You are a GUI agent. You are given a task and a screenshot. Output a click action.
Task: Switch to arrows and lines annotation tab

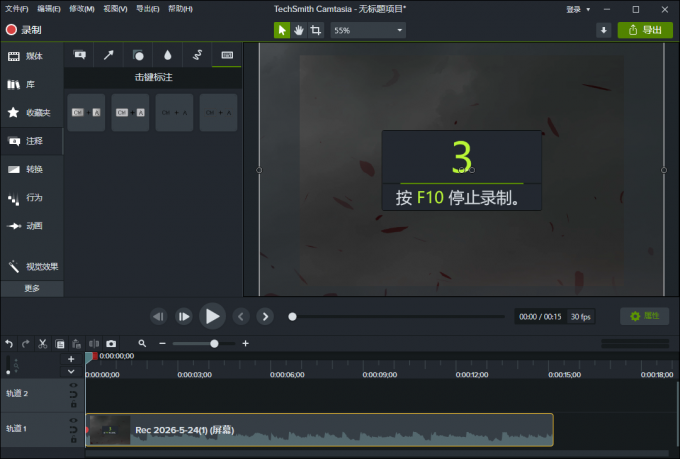pos(108,55)
